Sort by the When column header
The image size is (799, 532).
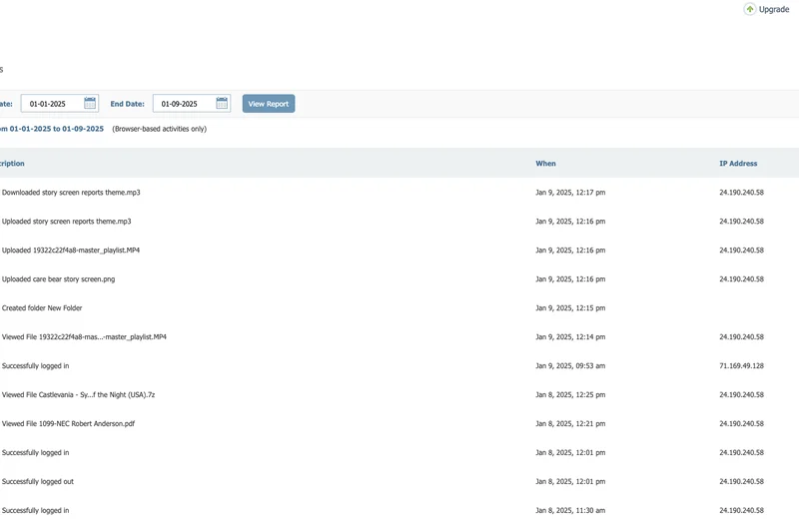(x=545, y=164)
